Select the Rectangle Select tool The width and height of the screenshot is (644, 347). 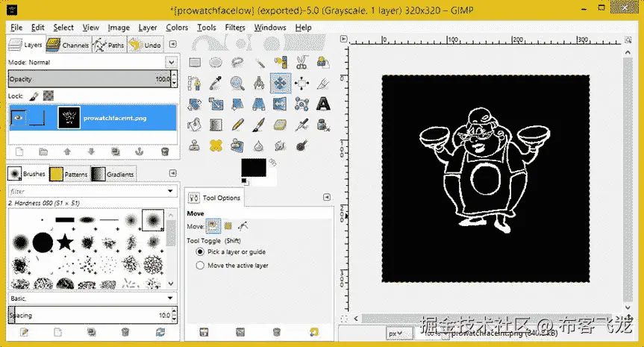coord(195,63)
